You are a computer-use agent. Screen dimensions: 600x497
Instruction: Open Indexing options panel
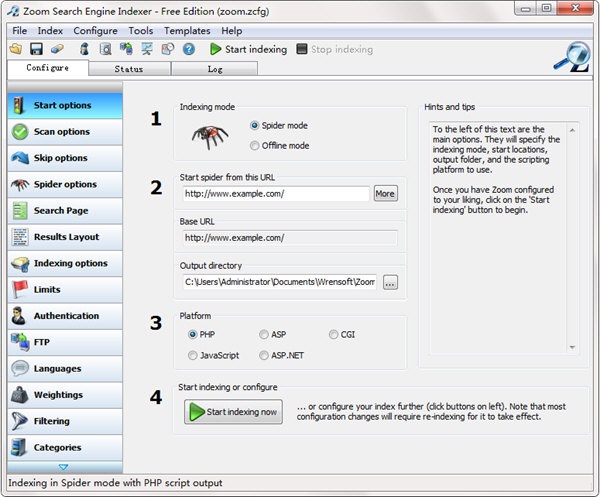click(65, 263)
